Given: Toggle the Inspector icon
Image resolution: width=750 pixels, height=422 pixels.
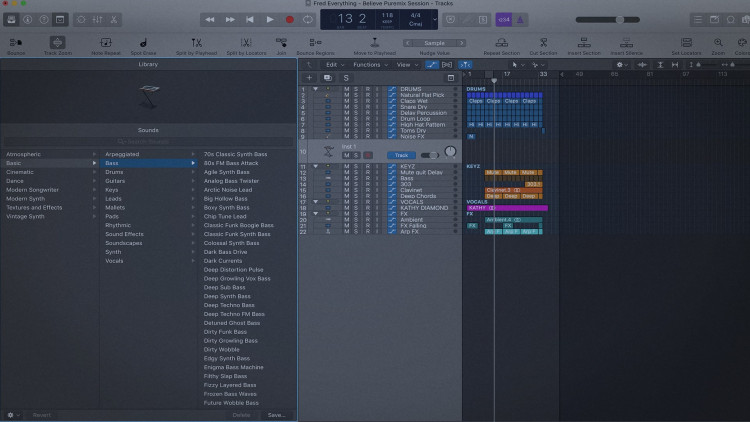Looking at the screenshot, I should tap(28, 20).
